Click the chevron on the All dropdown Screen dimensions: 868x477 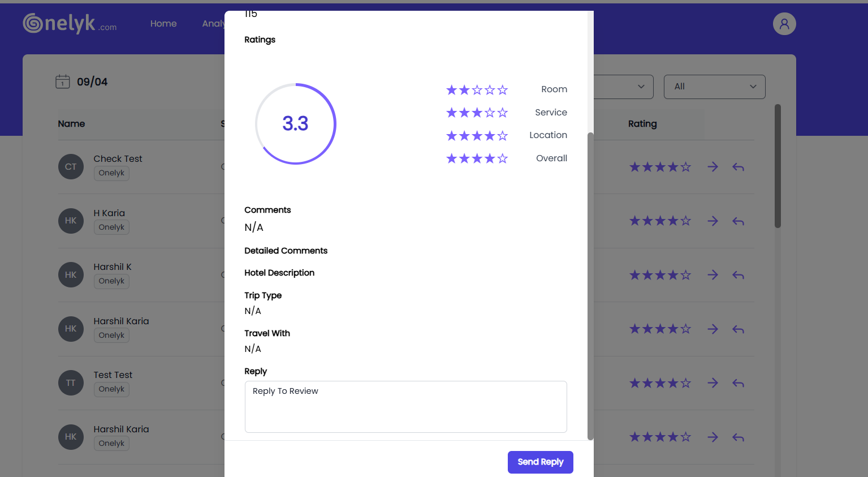coord(753,87)
